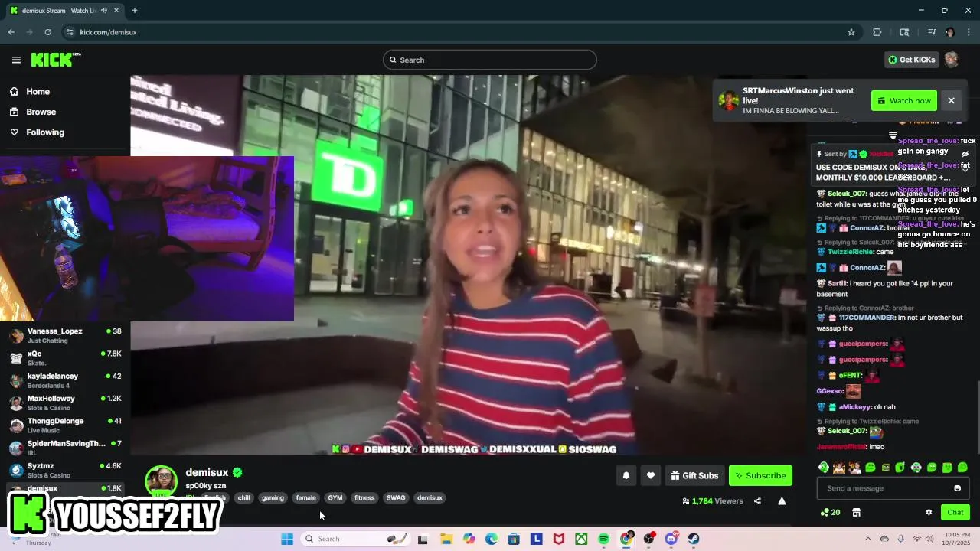The image size is (980, 551).
Task: Open Steam from the taskbar
Action: point(694,539)
